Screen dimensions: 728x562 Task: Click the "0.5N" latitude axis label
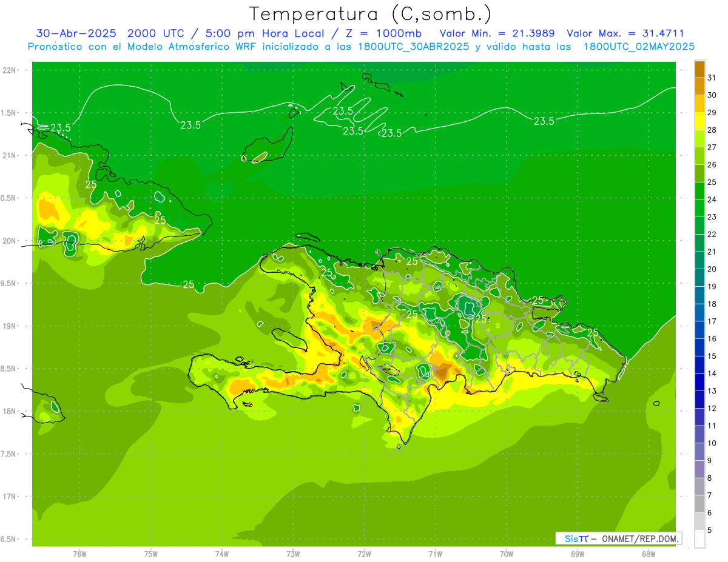click(9, 198)
